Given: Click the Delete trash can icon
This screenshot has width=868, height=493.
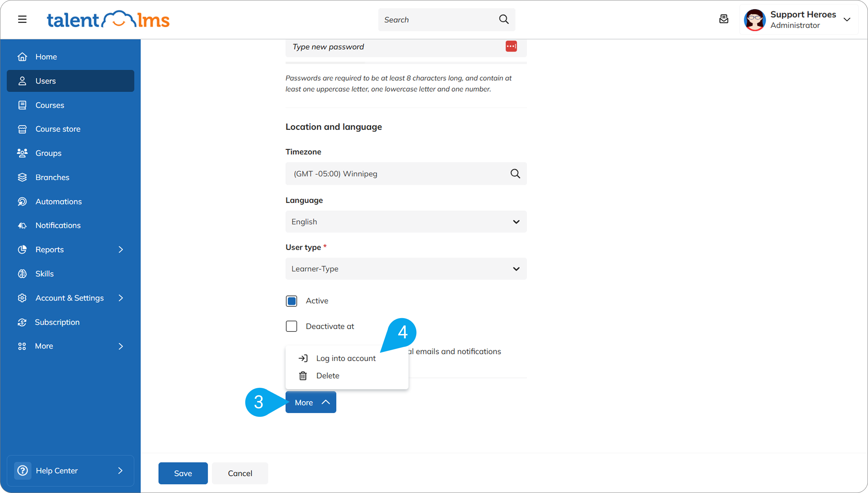Looking at the screenshot, I should pyautogui.click(x=303, y=375).
